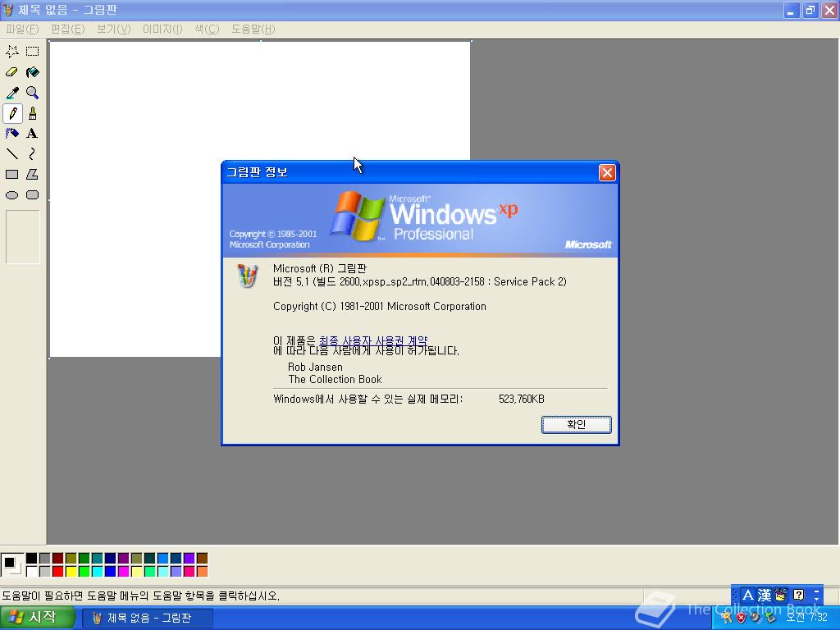
Task: Choose the cyan color swatch
Action: point(97,572)
